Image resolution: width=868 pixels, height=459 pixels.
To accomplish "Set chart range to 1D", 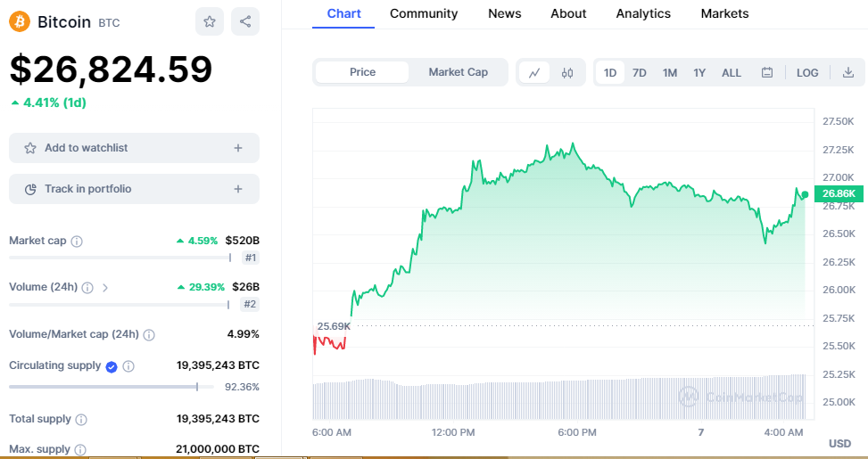I will pyautogui.click(x=610, y=72).
